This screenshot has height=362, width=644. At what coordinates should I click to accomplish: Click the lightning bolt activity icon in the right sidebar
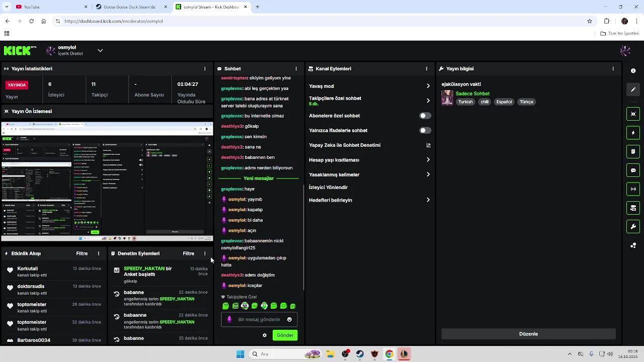(x=633, y=133)
